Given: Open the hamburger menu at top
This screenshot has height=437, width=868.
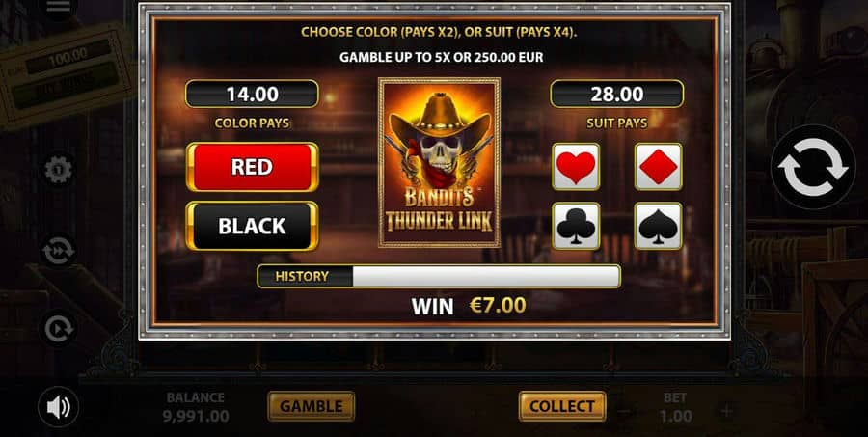Looking at the screenshot, I should [58, 6].
